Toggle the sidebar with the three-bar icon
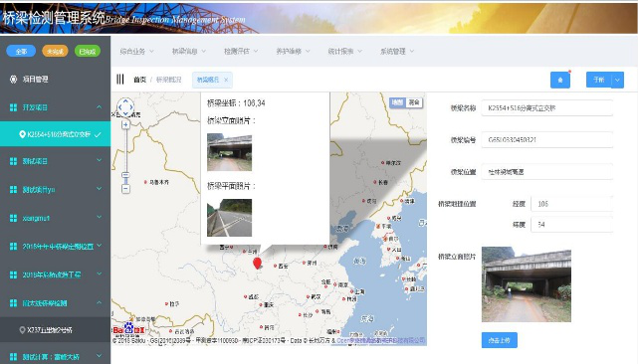Image resolution: width=638 pixels, height=364 pixels. (x=120, y=80)
